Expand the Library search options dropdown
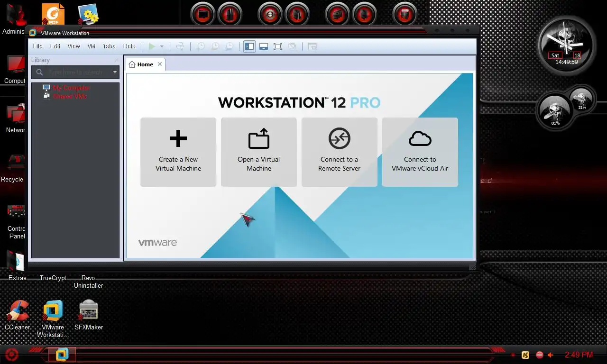The image size is (607, 364). (x=115, y=72)
